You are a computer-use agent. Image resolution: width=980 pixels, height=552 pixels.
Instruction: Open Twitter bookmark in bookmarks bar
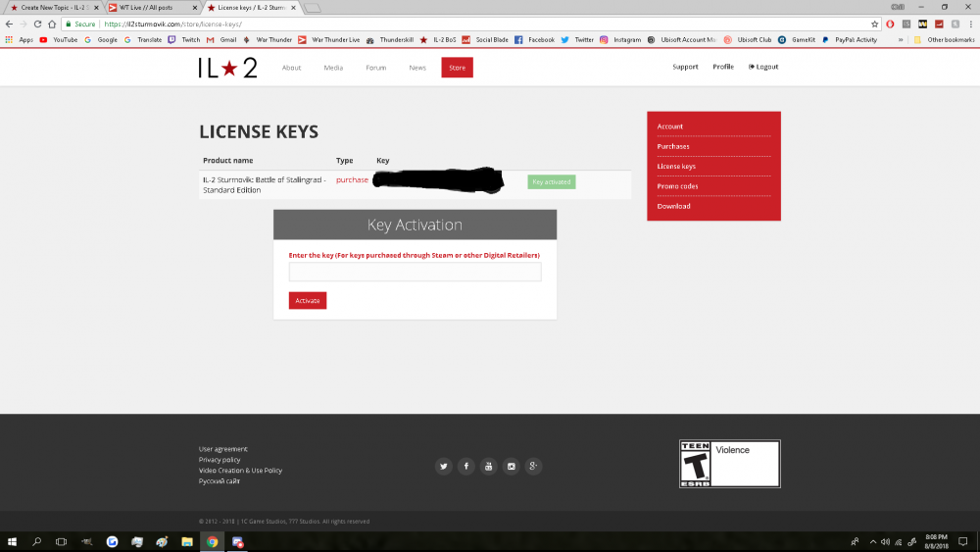[x=577, y=39]
